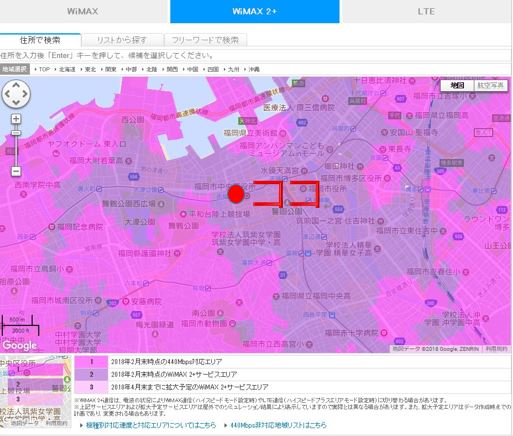Open the 利用規約 link at the map corner
513x436 pixels.
[x=496, y=349]
